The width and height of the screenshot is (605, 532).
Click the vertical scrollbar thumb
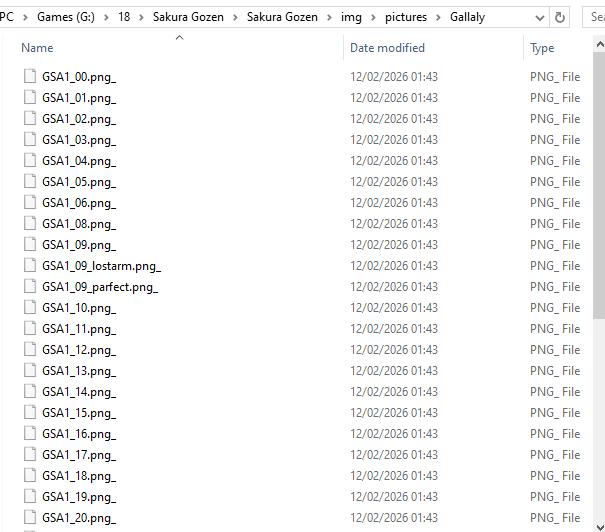point(600,185)
